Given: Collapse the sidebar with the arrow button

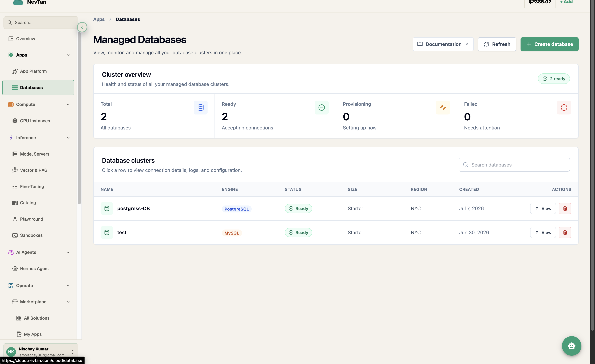Looking at the screenshot, I should click(82, 27).
